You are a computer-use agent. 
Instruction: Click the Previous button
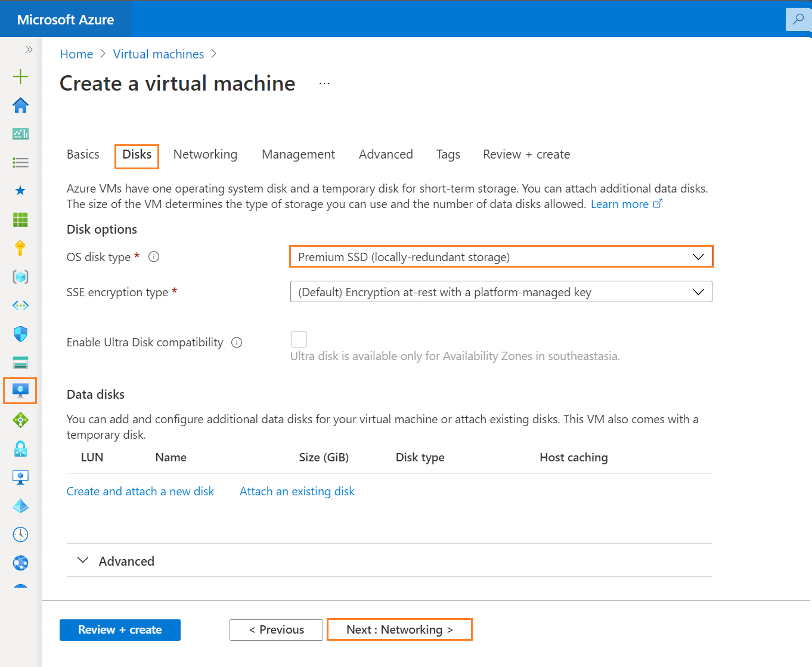tap(276, 630)
